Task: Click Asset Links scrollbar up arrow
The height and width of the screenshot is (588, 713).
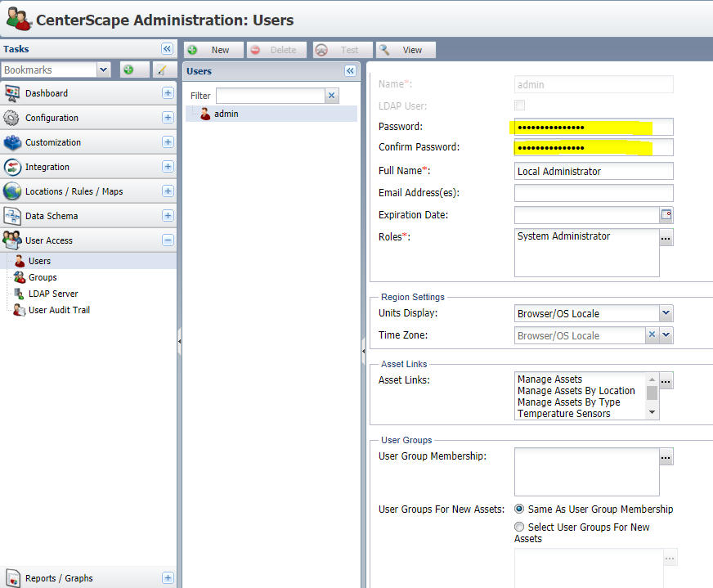Action: coord(652,379)
